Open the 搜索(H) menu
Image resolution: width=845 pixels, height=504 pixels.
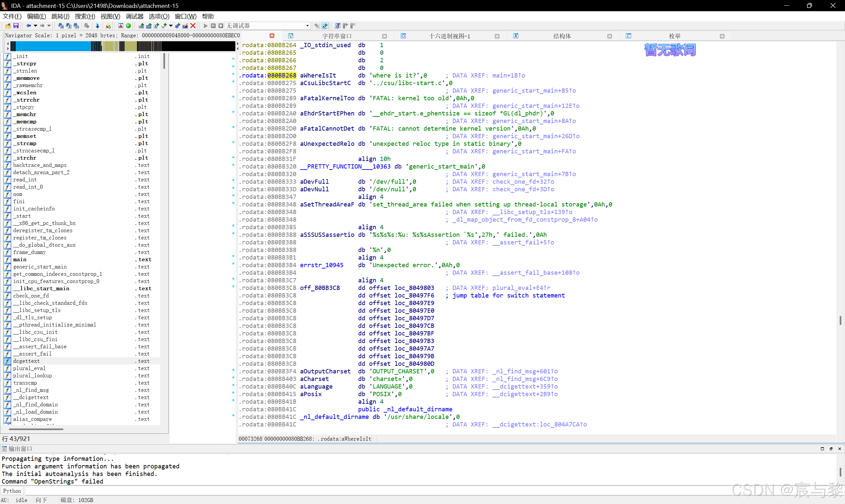coord(84,16)
